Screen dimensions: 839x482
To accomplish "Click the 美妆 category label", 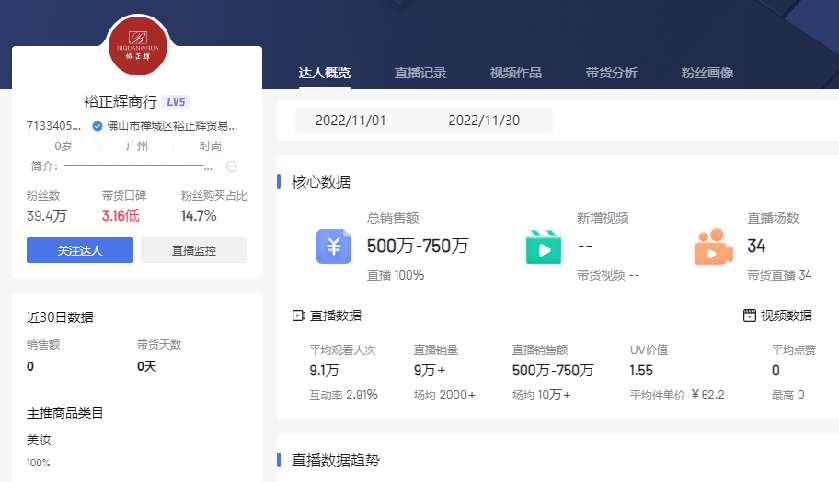I will coord(39,440).
